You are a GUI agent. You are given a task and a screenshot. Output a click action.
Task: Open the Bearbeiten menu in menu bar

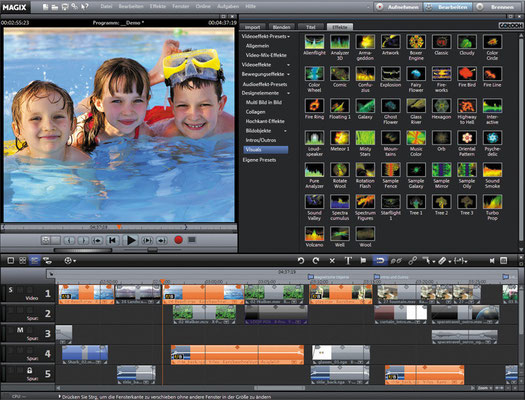click(x=131, y=6)
